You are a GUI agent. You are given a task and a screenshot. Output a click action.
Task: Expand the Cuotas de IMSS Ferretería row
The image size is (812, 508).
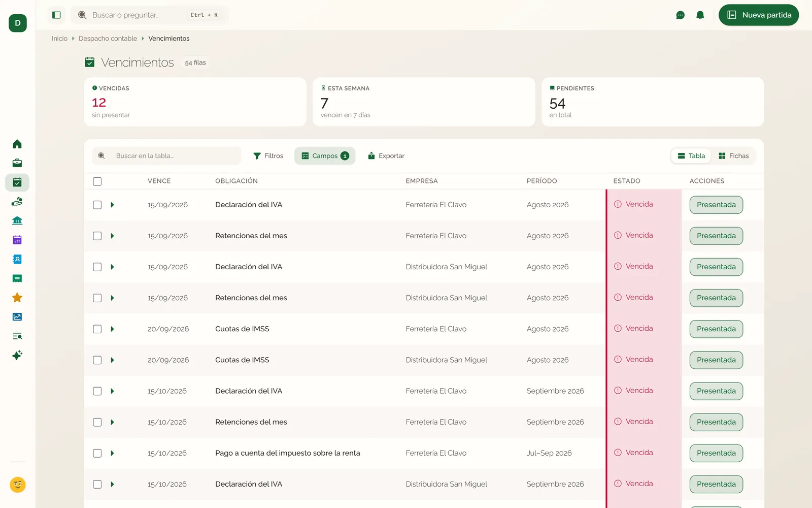click(x=112, y=329)
